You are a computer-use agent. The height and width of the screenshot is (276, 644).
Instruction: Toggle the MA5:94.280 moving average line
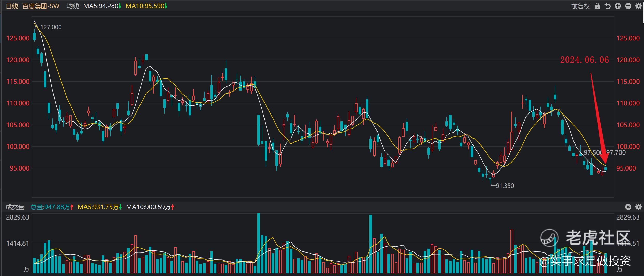click(101, 6)
